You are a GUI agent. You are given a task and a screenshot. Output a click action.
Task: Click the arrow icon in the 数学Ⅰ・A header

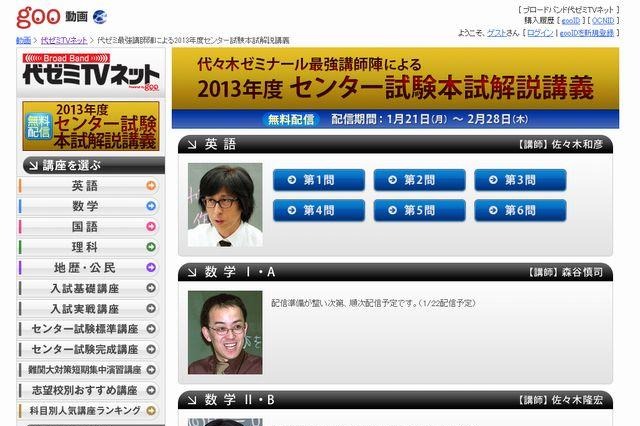click(192, 272)
